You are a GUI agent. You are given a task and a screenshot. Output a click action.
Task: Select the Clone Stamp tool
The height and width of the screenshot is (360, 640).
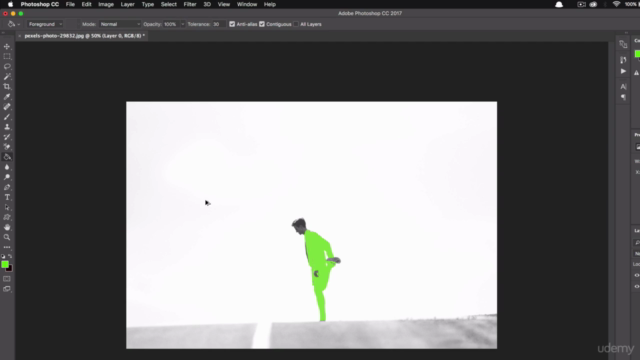[7, 127]
